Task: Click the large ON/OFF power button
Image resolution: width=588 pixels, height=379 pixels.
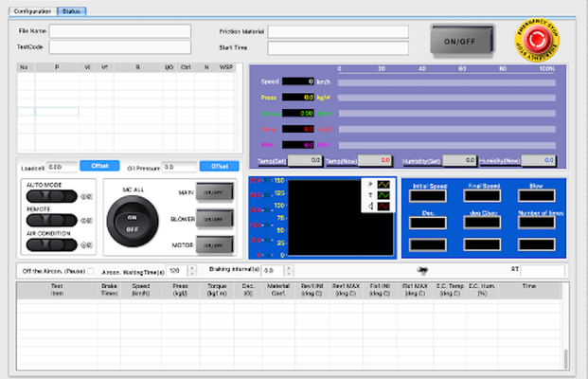Action: coord(461,41)
